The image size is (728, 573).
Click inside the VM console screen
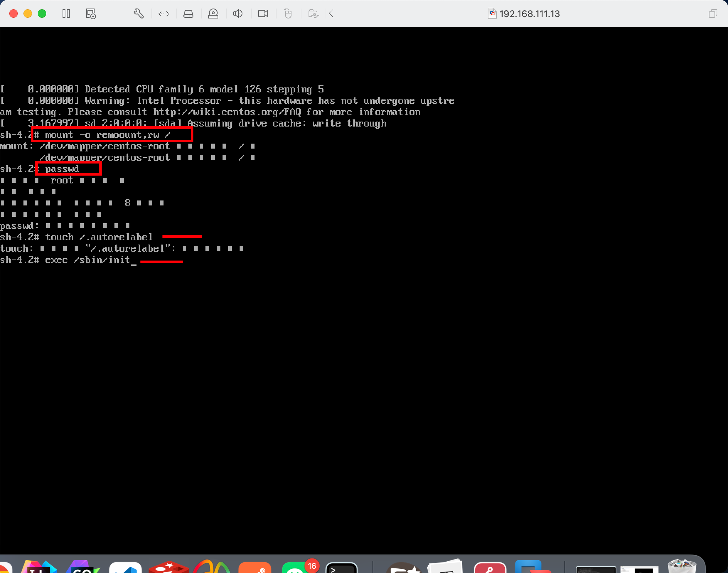tap(364, 355)
